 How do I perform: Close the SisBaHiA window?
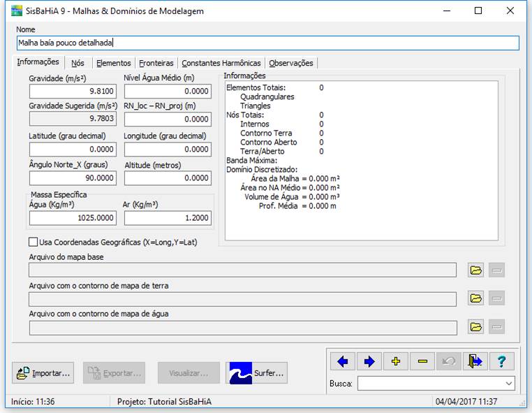click(510, 11)
